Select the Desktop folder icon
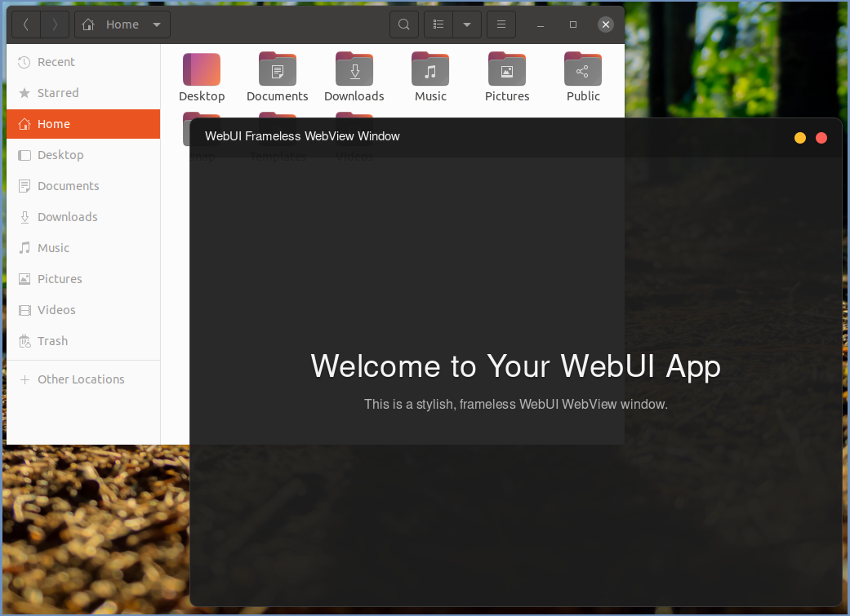 (202, 69)
